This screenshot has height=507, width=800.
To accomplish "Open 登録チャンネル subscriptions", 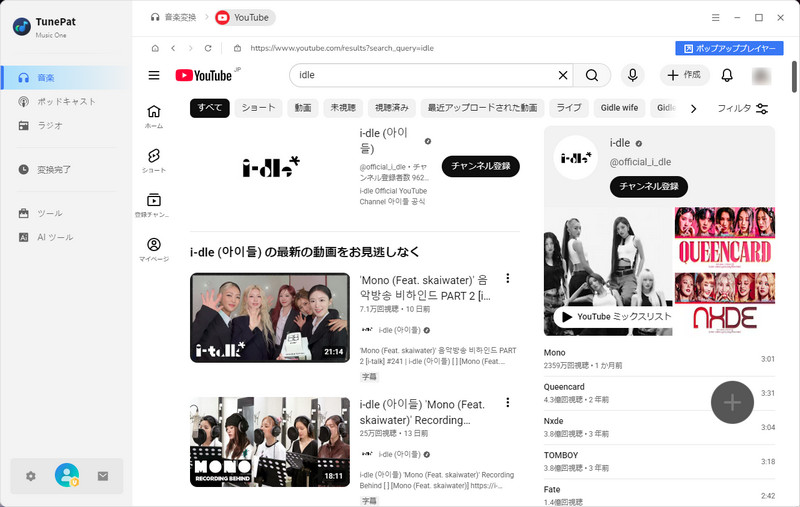I will coord(154,206).
